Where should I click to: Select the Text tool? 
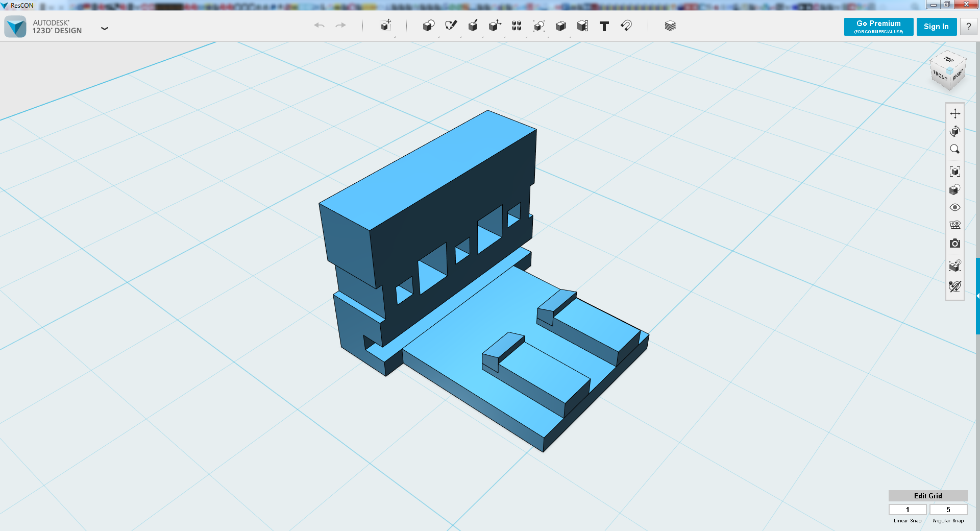(x=604, y=26)
